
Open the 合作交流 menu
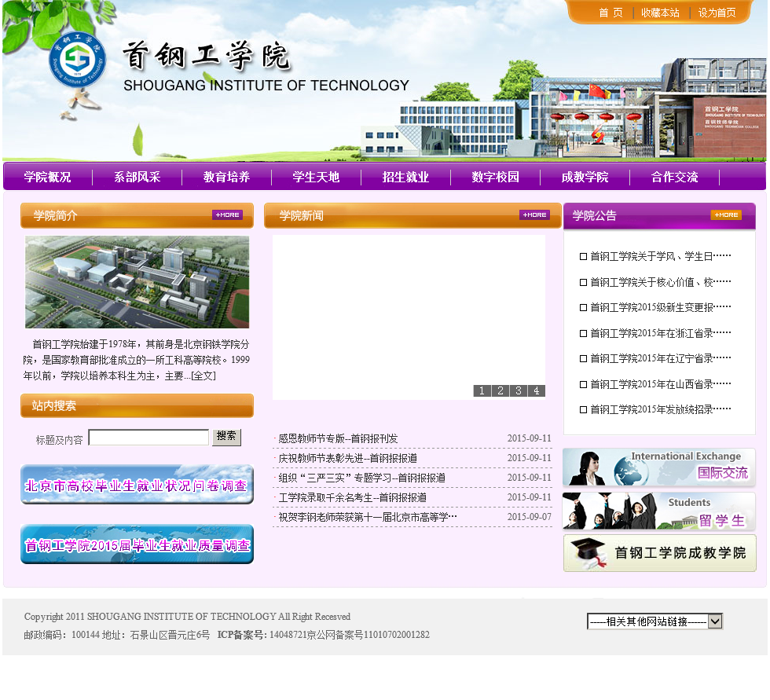pyautogui.click(x=674, y=177)
